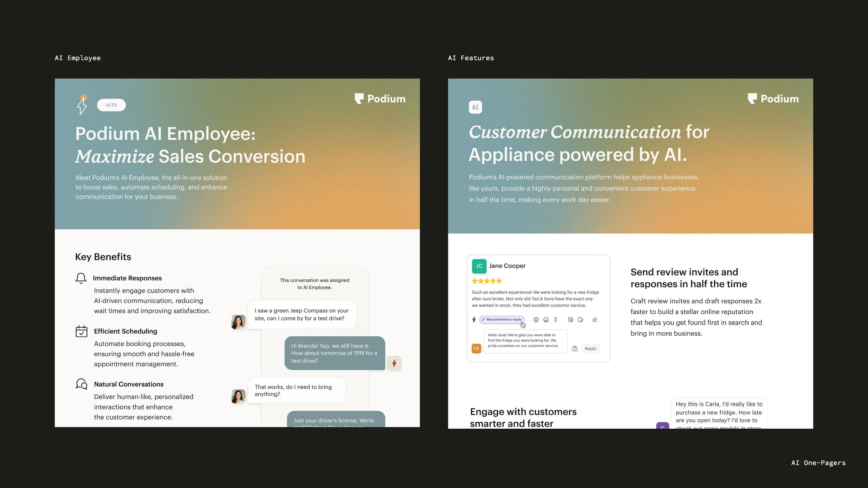Click the Podium logo on the AI Employee page
The width and height of the screenshot is (868, 488).
[380, 99]
